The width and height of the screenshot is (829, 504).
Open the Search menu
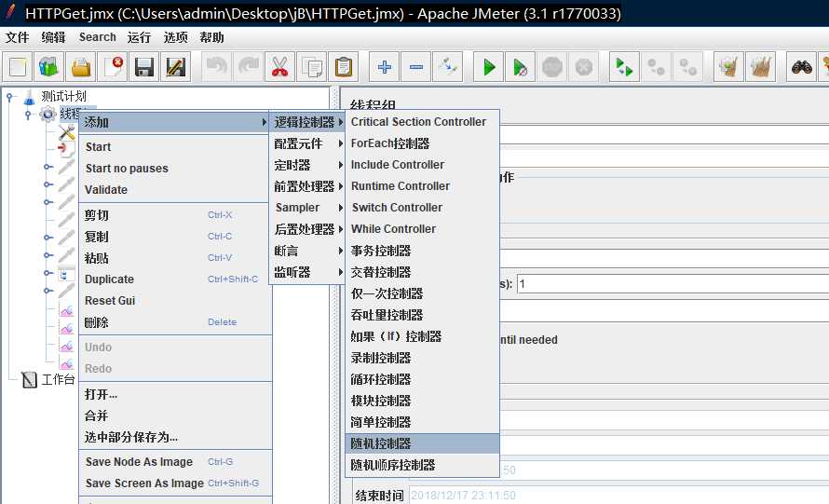(97, 37)
